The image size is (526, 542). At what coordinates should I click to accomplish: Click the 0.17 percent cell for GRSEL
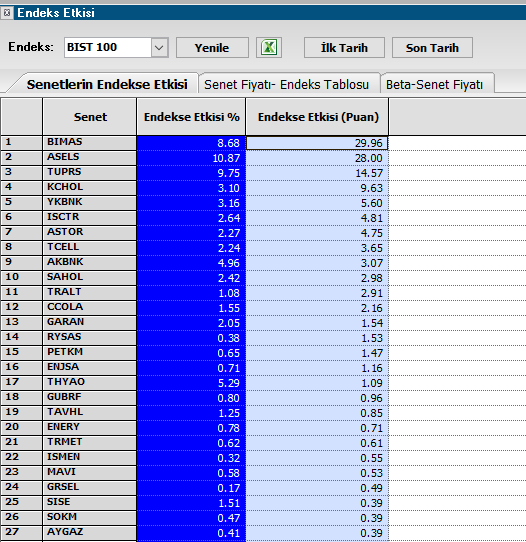click(191, 488)
